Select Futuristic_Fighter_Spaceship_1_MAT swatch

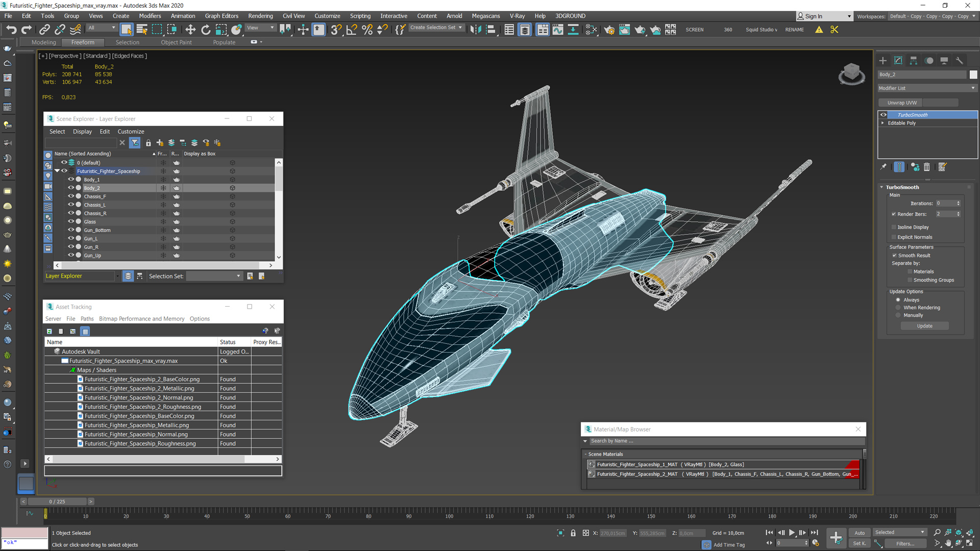(x=590, y=464)
